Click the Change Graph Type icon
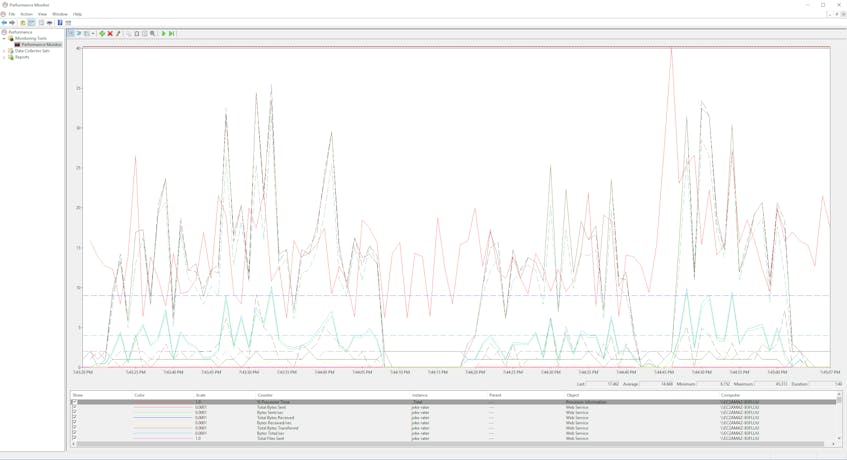Viewport: 847px width, 460px height. (86, 33)
